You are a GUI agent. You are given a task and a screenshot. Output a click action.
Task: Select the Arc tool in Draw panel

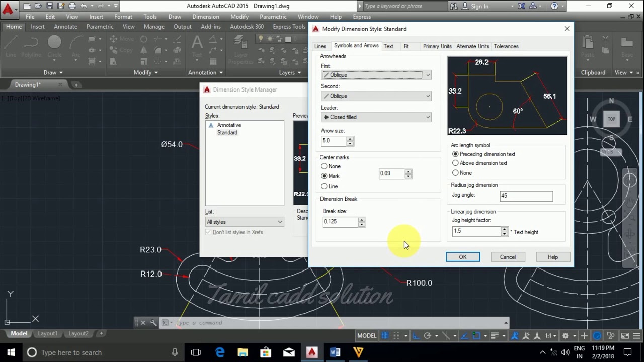point(76,46)
